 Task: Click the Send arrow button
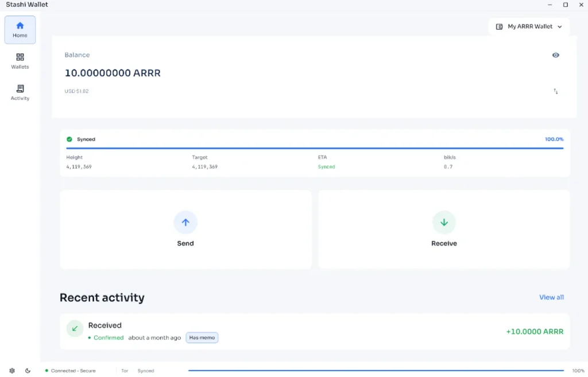(185, 222)
